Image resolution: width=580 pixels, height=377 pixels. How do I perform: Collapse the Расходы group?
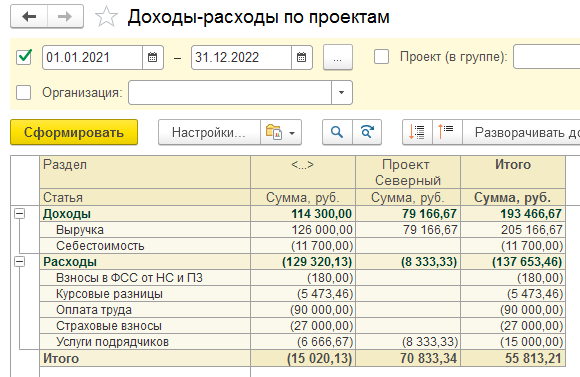coord(19,262)
